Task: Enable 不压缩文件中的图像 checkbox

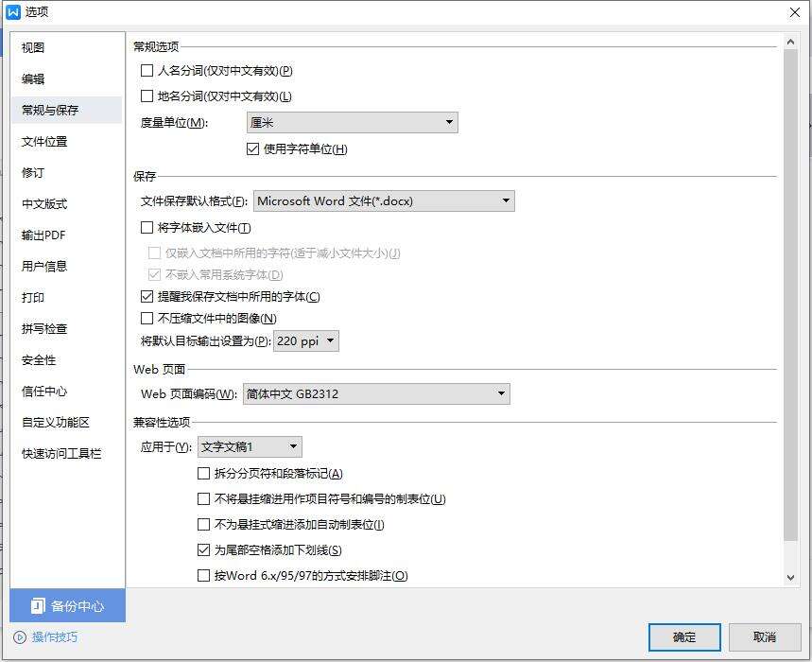Action: (147, 318)
